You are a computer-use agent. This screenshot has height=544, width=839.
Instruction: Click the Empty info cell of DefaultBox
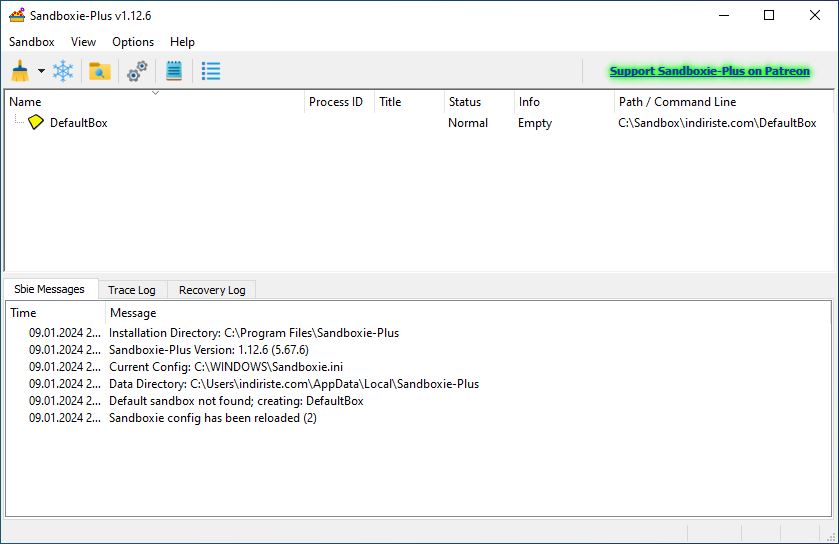point(535,122)
